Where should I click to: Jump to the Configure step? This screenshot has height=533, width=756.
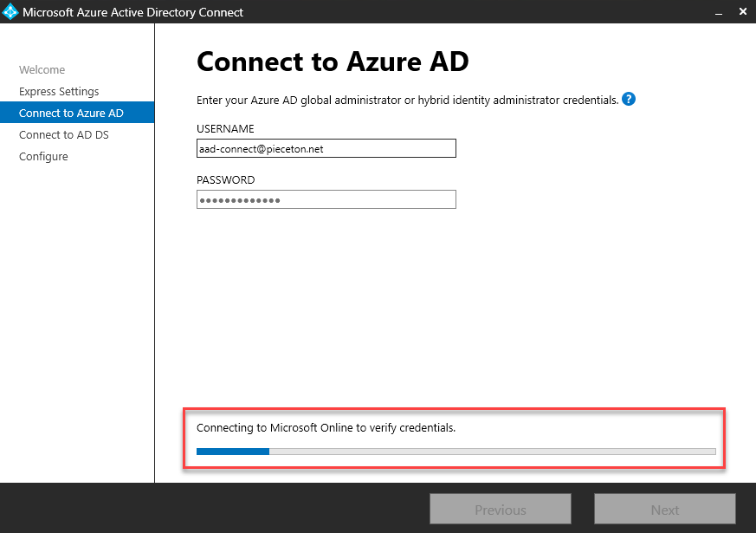tap(43, 157)
